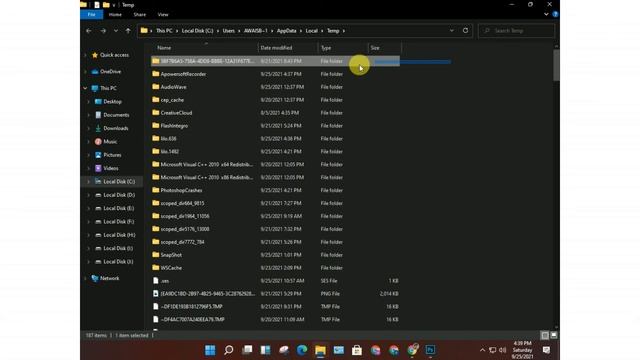Select Pictures in navigation pane
640x360 pixels.
pos(112,155)
